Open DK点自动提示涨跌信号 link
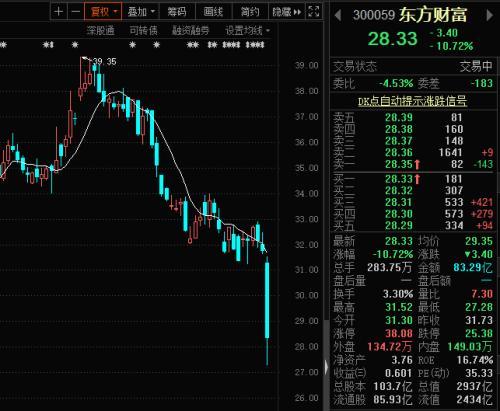500x411 pixels. (412, 101)
